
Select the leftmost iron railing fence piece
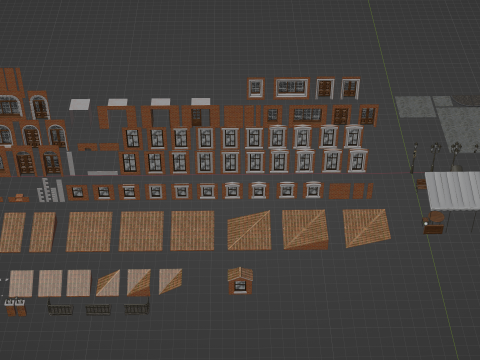60,309
